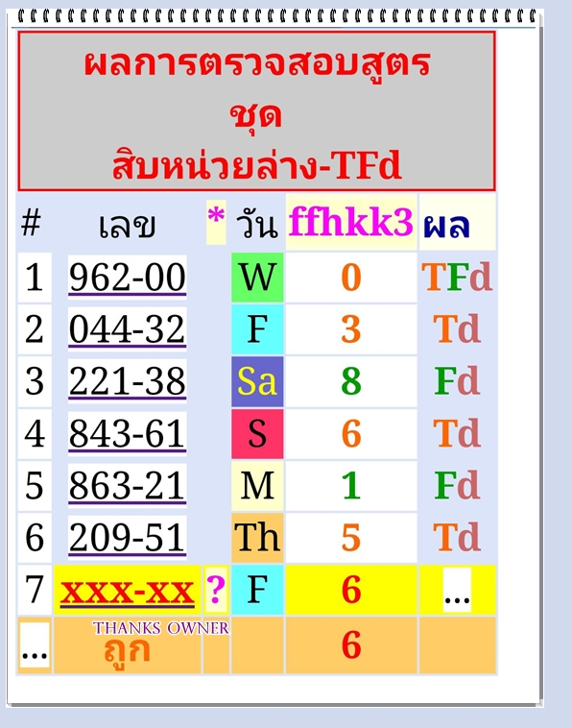The image size is (572, 728).
Task: Click row number 5
Action: click(x=35, y=485)
